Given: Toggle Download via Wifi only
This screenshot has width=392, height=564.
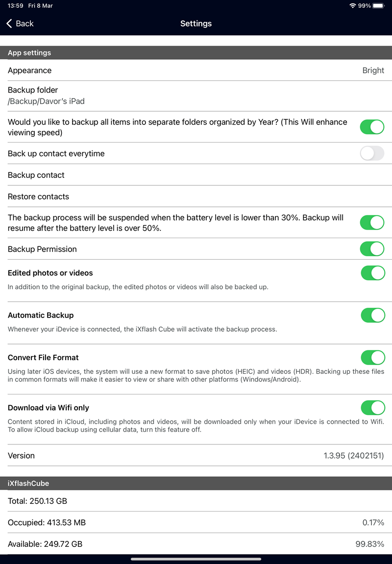Looking at the screenshot, I should pos(372,408).
